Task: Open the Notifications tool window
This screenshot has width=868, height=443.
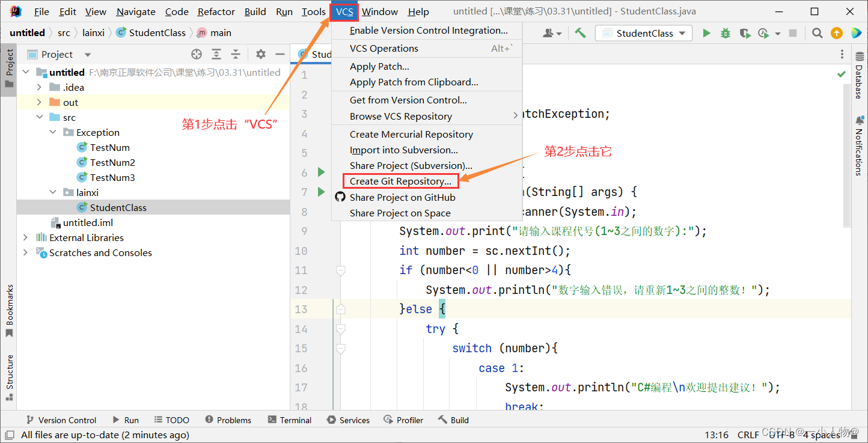Action: click(x=860, y=146)
